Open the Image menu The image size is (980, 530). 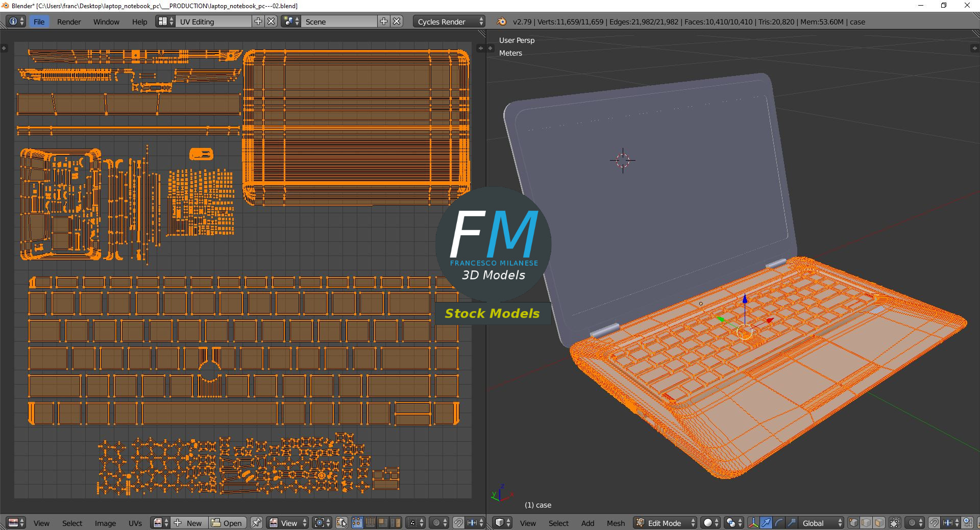(105, 523)
